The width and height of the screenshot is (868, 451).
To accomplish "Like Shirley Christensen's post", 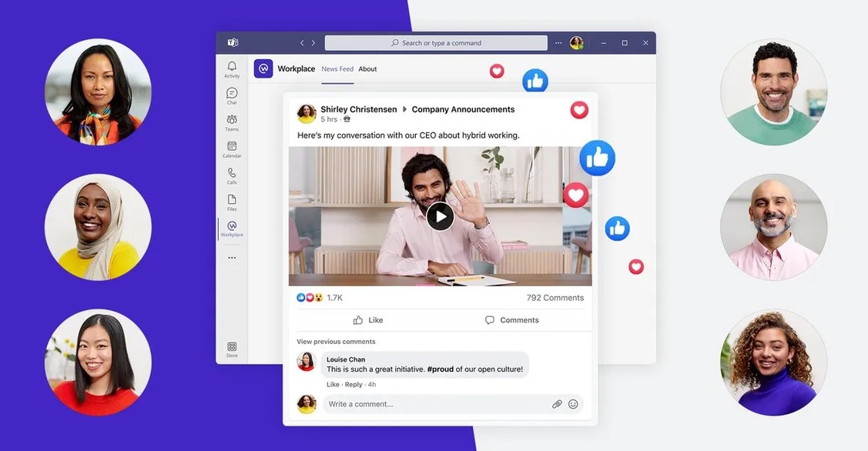I will [x=367, y=320].
